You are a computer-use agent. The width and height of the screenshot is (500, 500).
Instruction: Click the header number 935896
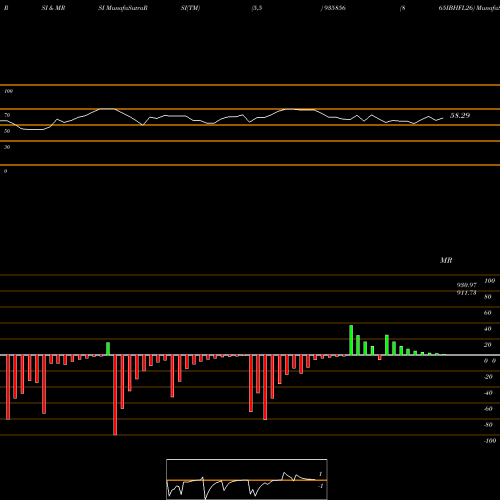(335, 8)
